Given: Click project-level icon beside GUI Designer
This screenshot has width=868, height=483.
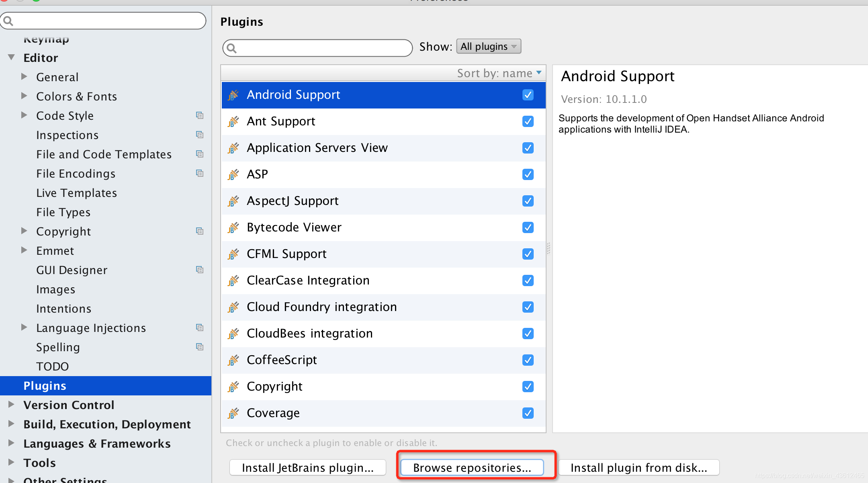Looking at the screenshot, I should point(200,270).
